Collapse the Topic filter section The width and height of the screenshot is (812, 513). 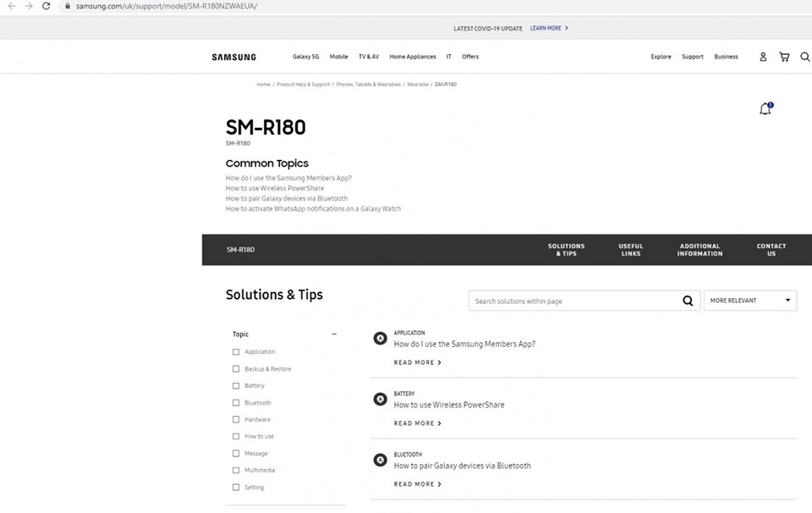334,334
